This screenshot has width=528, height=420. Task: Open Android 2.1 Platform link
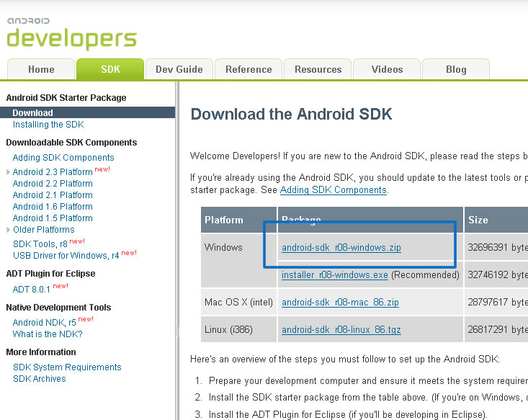[x=53, y=195]
